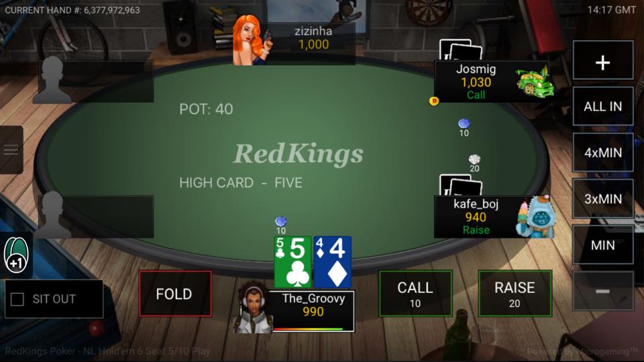Click Josmig's green car avatar

point(533,81)
